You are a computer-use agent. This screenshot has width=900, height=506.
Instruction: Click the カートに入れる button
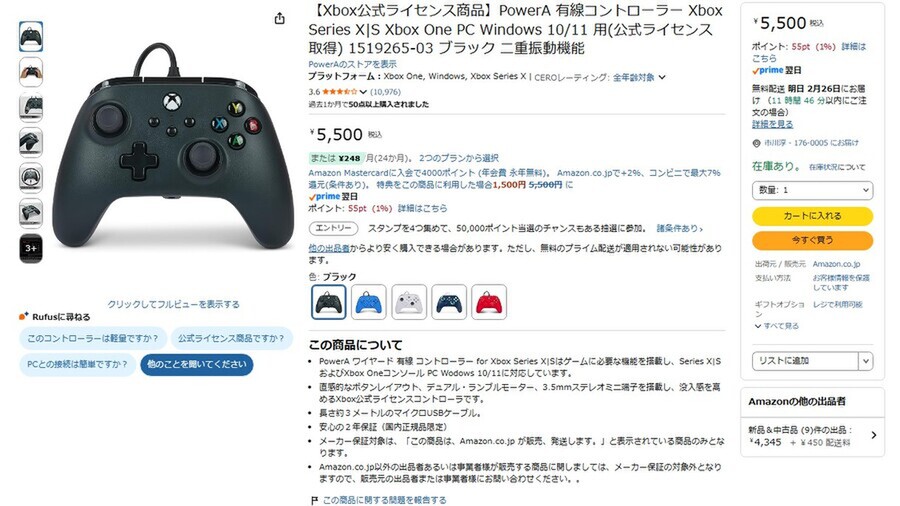[812, 216]
